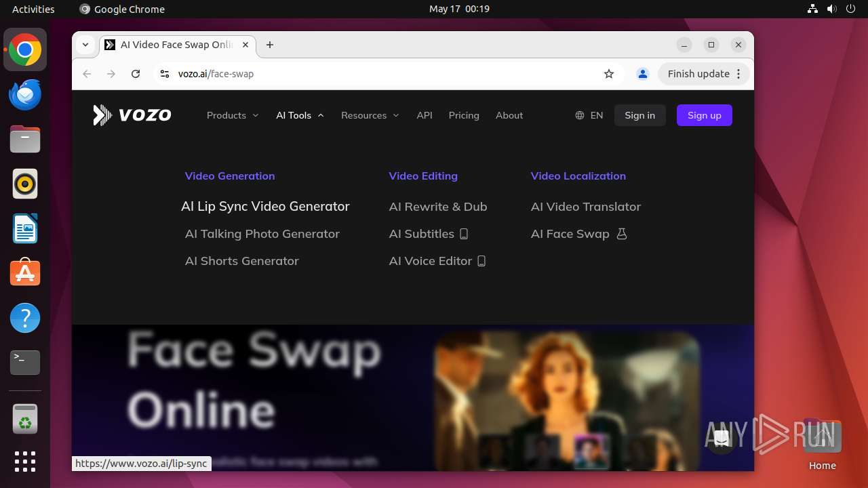
Task: Open a new browser tab
Action: click(270, 45)
